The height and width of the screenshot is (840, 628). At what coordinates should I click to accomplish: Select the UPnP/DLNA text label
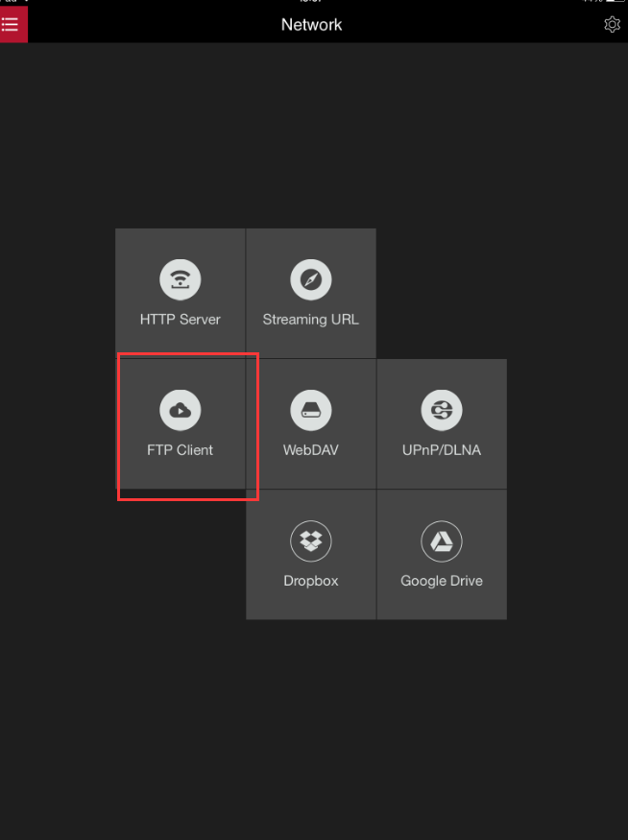[442, 450]
